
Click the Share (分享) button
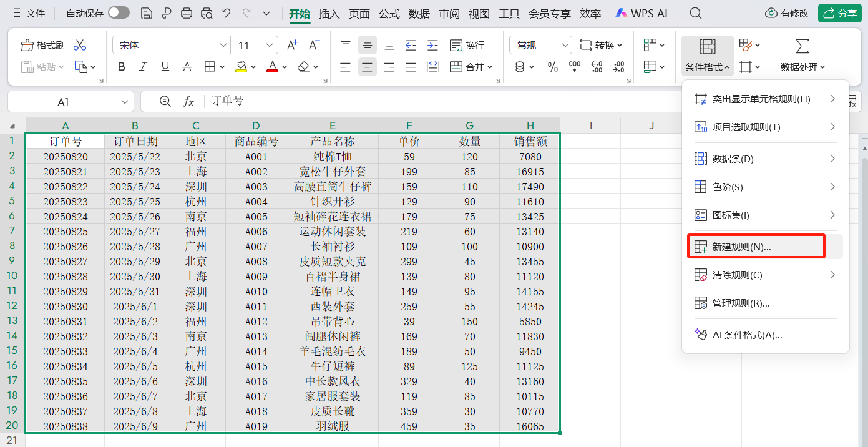point(838,13)
